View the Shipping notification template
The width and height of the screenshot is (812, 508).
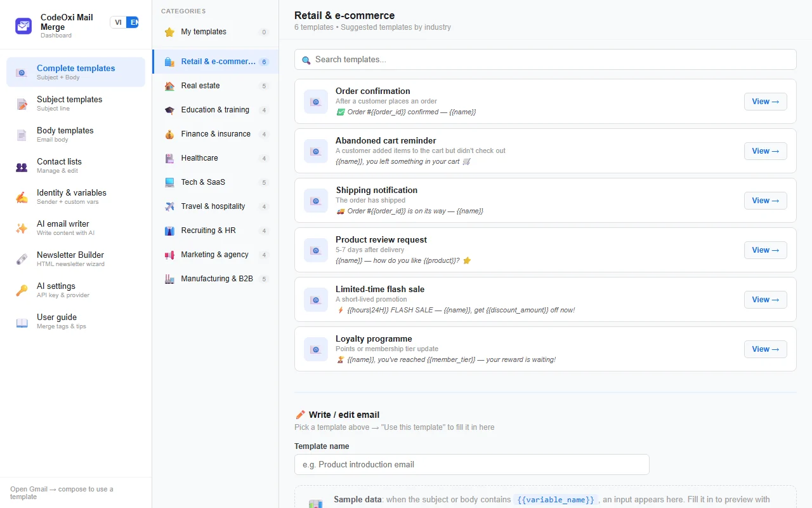coord(765,201)
